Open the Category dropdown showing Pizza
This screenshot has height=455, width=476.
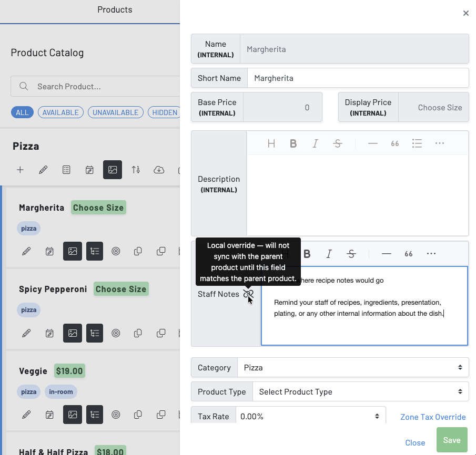pos(353,367)
